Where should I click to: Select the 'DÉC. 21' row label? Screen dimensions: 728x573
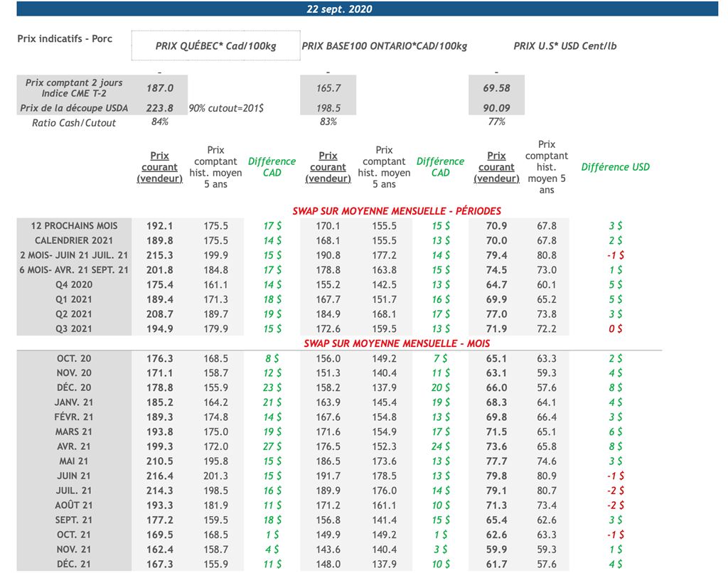click(x=74, y=564)
